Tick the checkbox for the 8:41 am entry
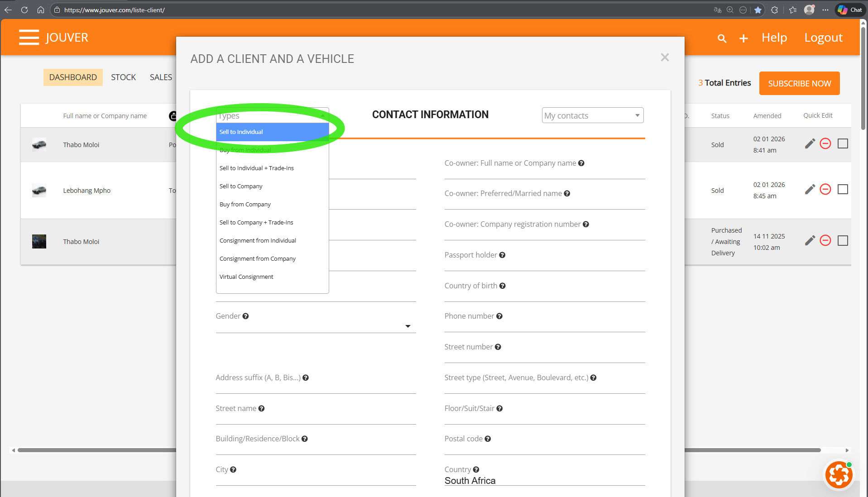Image resolution: width=868 pixels, height=497 pixels. pos(843,143)
